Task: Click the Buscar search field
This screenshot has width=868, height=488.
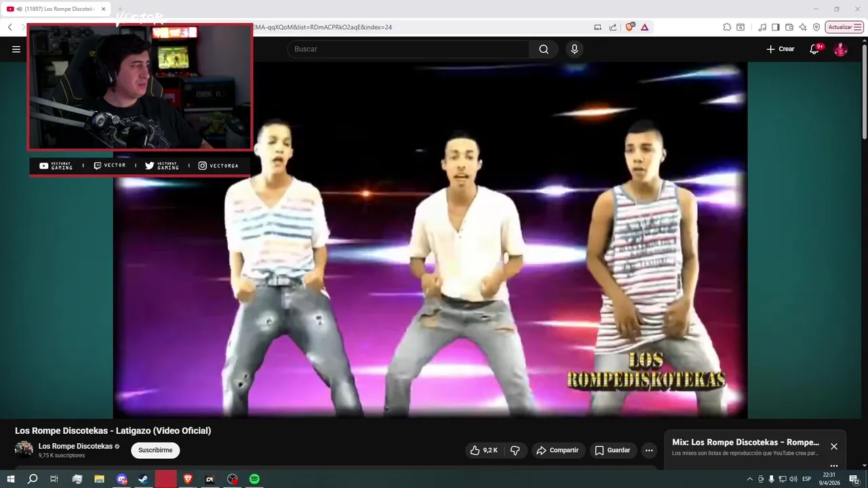Action: pyautogui.click(x=408, y=49)
